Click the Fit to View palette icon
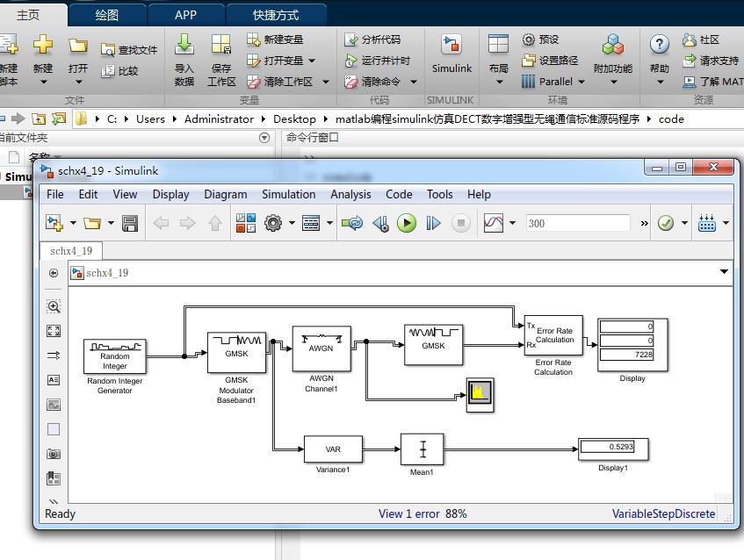The width and height of the screenshot is (744, 560). tap(54, 331)
